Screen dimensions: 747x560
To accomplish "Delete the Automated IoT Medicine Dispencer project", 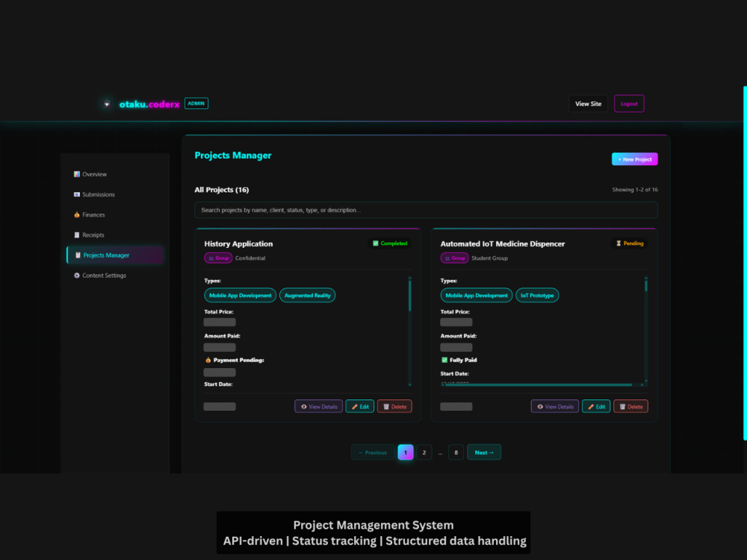I will [630, 407].
